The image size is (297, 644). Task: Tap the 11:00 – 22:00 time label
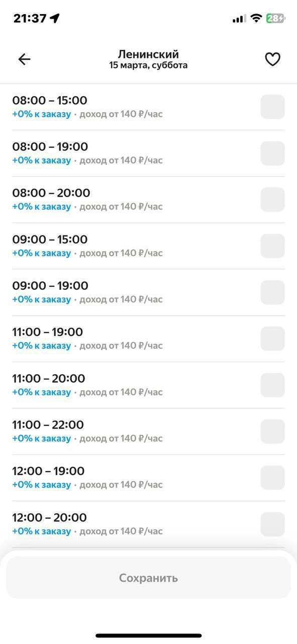click(48, 425)
